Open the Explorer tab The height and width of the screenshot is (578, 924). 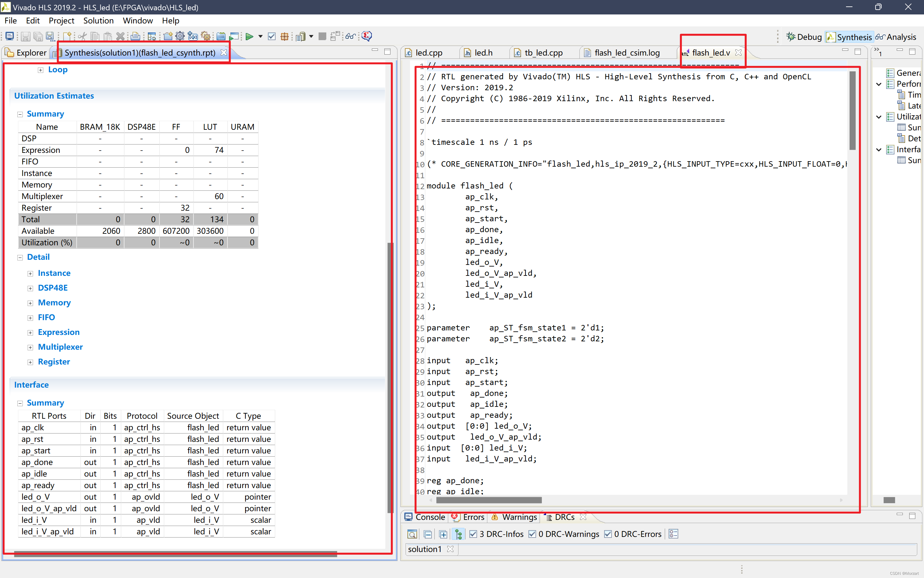[x=26, y=53]
